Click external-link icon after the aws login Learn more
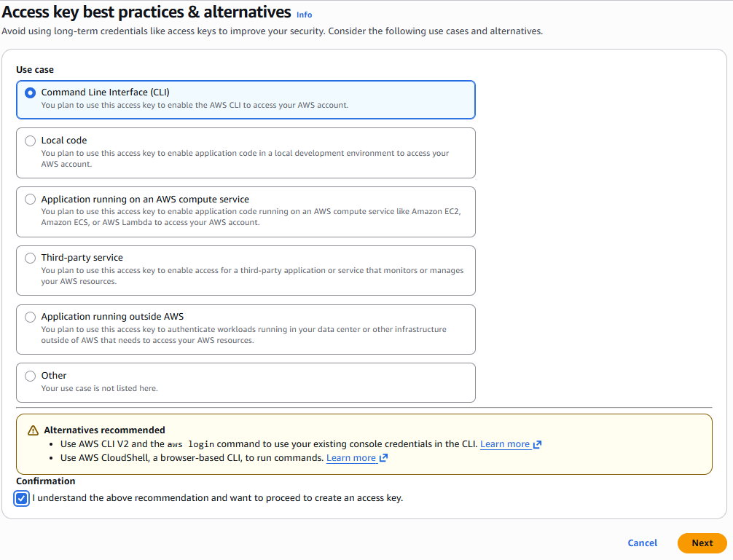This screenshot has width=733, height=560. click(538, 444)
